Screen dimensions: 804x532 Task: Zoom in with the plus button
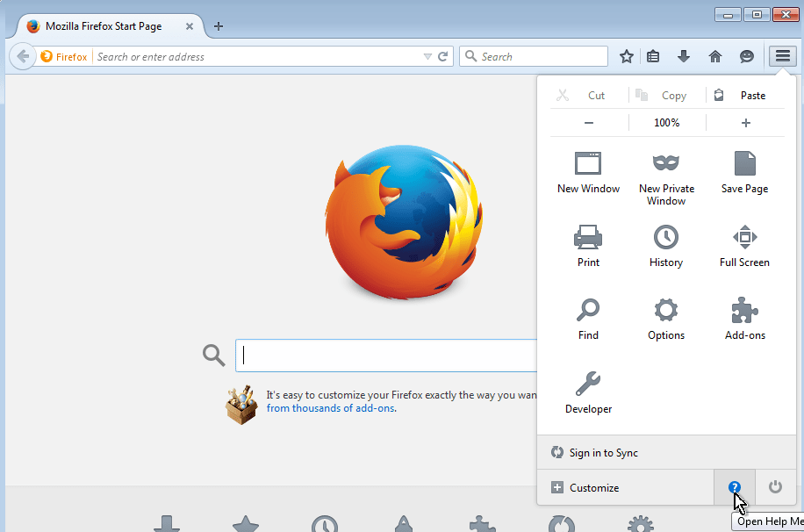[746, 123]
